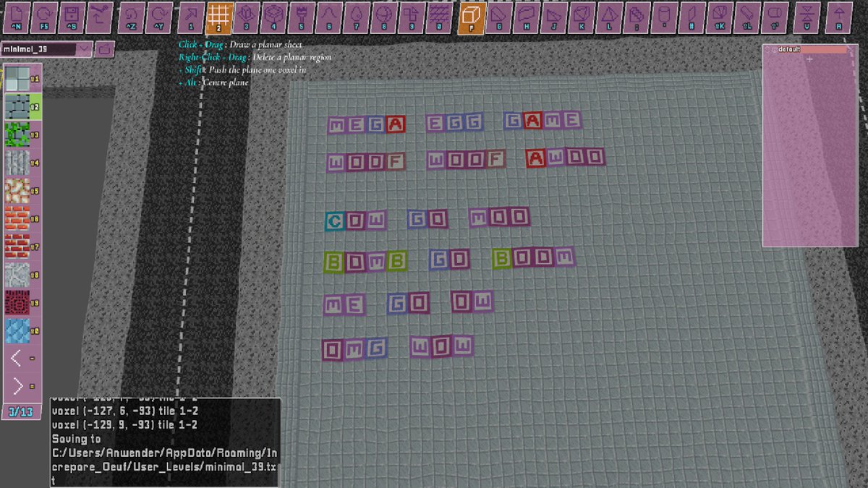
Task: Click the flip vertical icon labeled U
Action: click(x=806, y=17)
